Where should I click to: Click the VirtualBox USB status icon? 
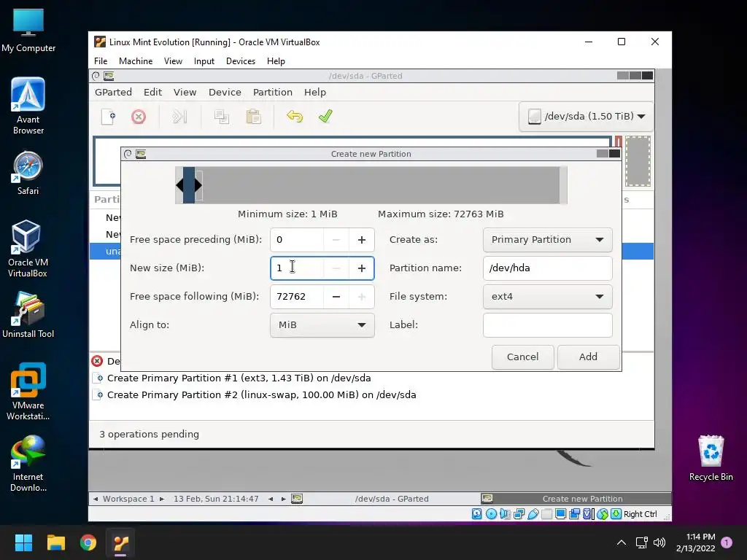click(x=533, y=514)
